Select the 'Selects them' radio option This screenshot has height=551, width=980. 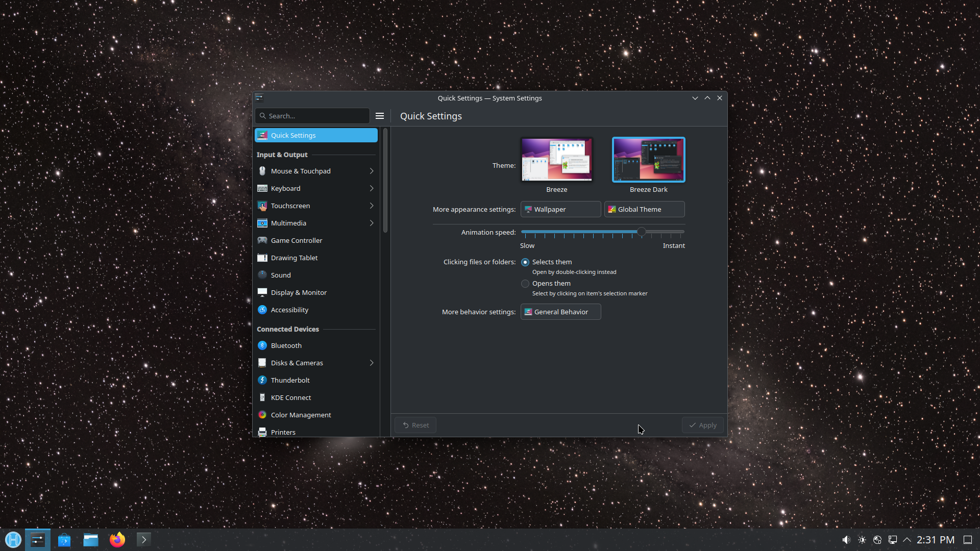pyautogui.click(x=525, y=262)
